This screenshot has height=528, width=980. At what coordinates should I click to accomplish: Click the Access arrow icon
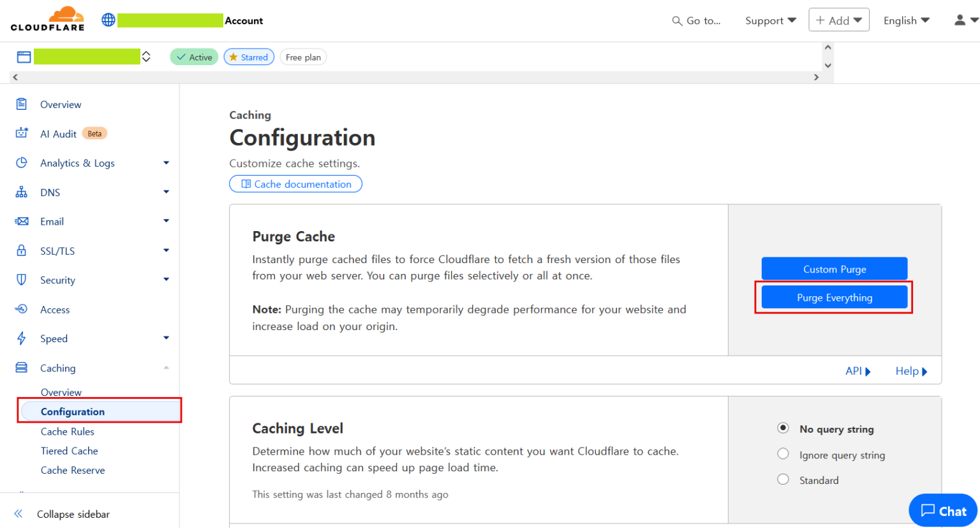pos(22,309)
